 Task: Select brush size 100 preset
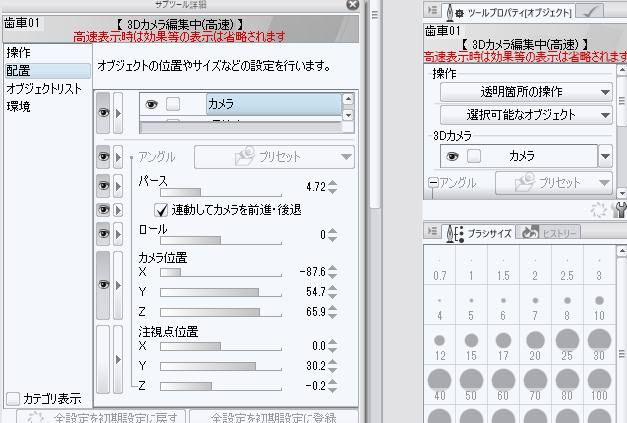click(x=598, y=382)
